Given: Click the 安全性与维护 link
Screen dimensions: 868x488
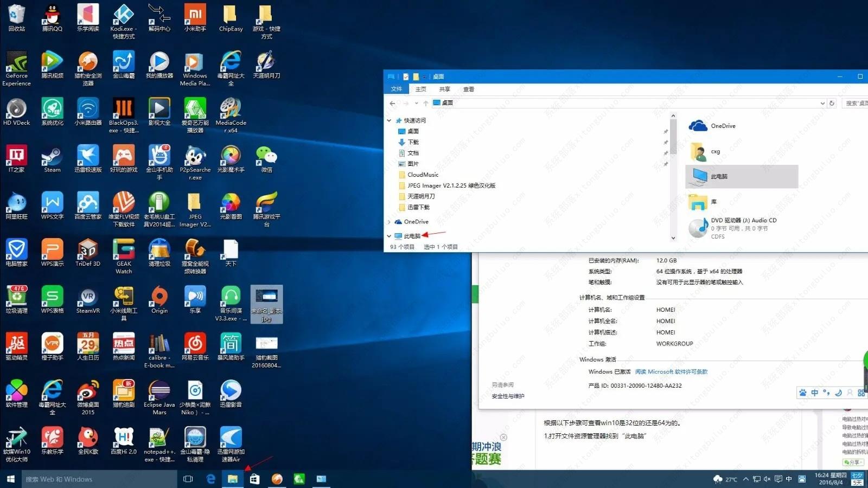Looking at the screenshot, I should coord(509,396).
